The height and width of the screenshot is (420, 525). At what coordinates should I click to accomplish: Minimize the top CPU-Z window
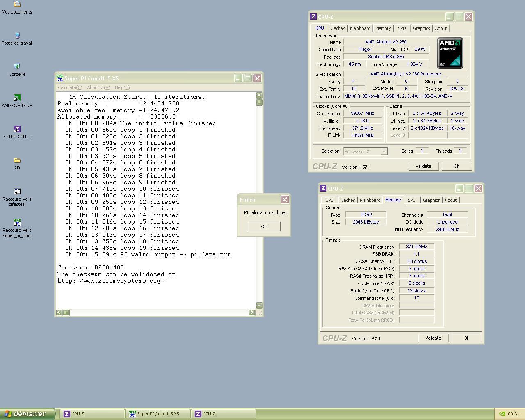point(450,16)
